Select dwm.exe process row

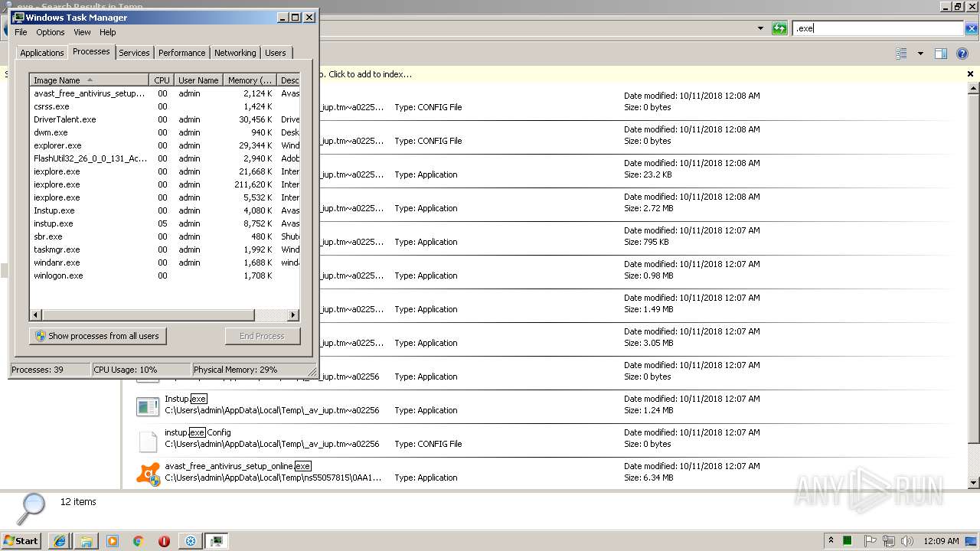click(165, 132)
